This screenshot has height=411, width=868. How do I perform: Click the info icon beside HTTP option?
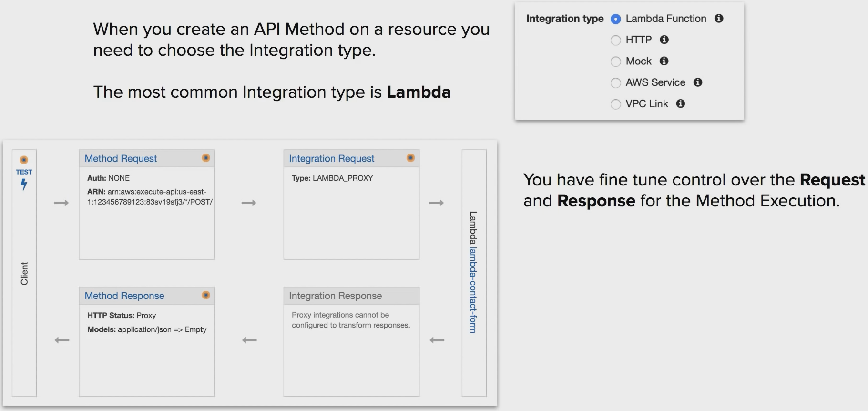pos(664,40)
